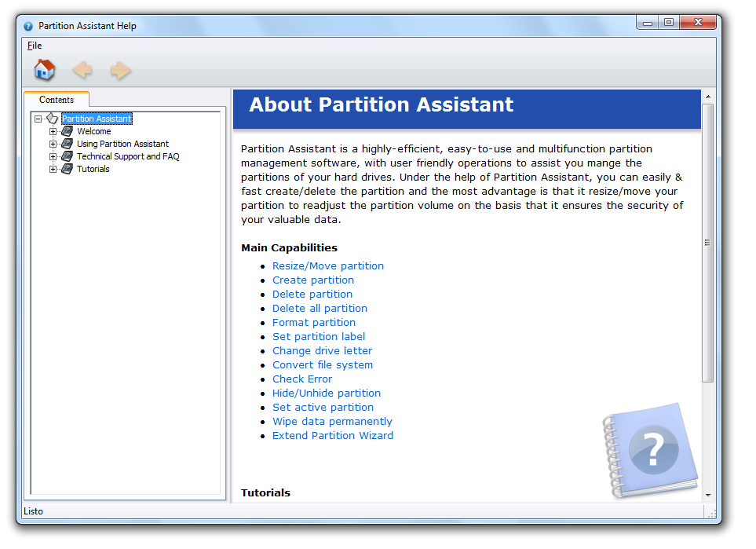Click the book icon next to Using Partition Assistant
756x549 pixels.
tap(67, 144)
